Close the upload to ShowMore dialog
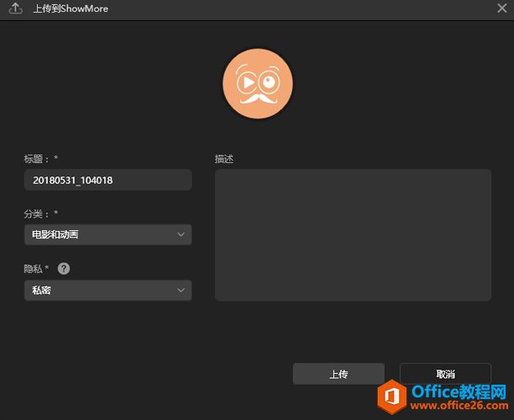 [x=502, y=8]
